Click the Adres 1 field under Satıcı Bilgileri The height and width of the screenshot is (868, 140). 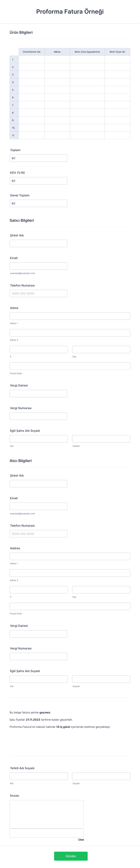point(70,316)
